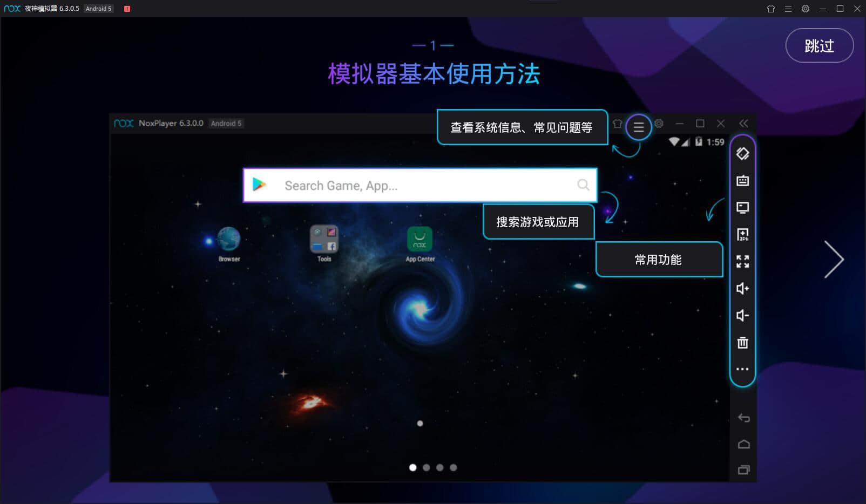Go to the next tutorial page arrow
866x504 pixels.
pyautogui.click(x=834, y=260)
